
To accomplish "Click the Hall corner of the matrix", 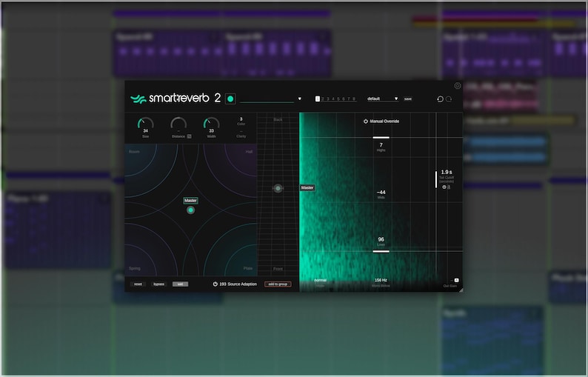I will click(x=249, y=152).
